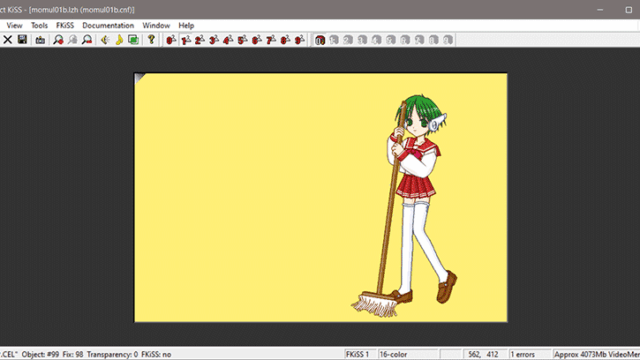Open the Help menu
Viewport: 640px width, 360px height.
click(186, 25)
